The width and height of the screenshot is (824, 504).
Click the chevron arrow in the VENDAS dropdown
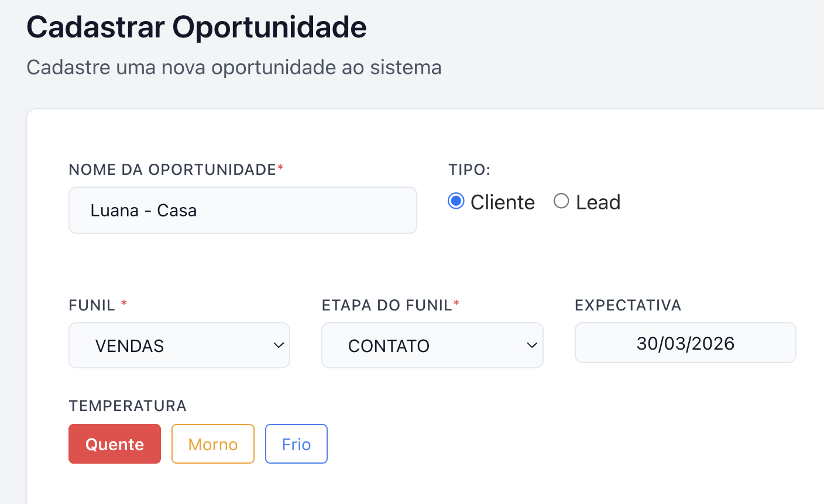[x=279, y=346]
